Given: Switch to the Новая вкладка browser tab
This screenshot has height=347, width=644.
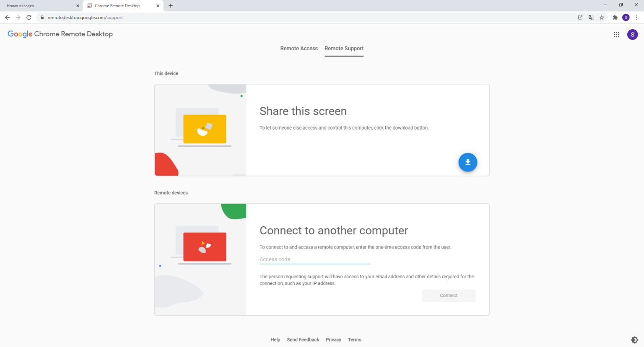Looking at the screenshot, I should click(41, 6).
